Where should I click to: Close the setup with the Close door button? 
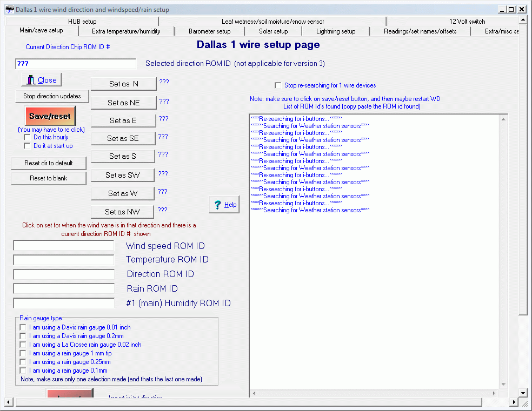[42, 80]
